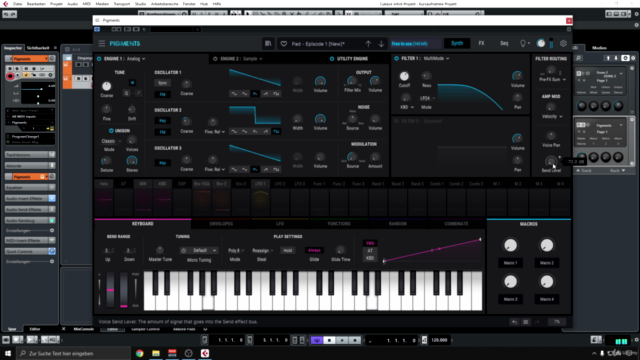Toggle Engine 2 power button

(215, 59)
